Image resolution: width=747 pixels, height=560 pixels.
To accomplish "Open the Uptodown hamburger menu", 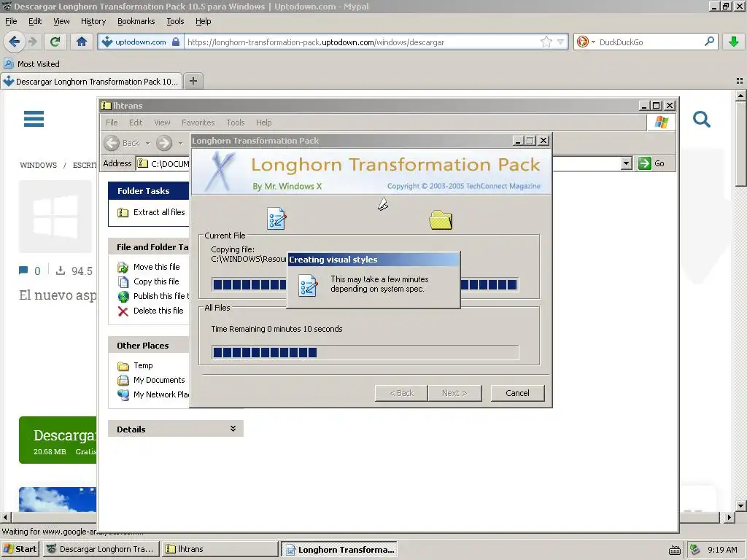I will coord(34,119).
